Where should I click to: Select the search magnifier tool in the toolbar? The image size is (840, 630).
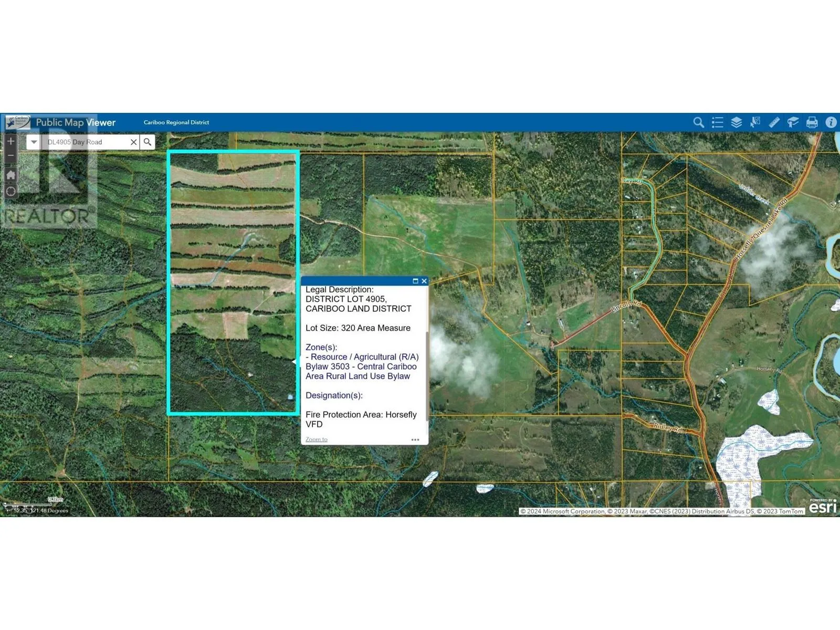[x=698, y=122]
